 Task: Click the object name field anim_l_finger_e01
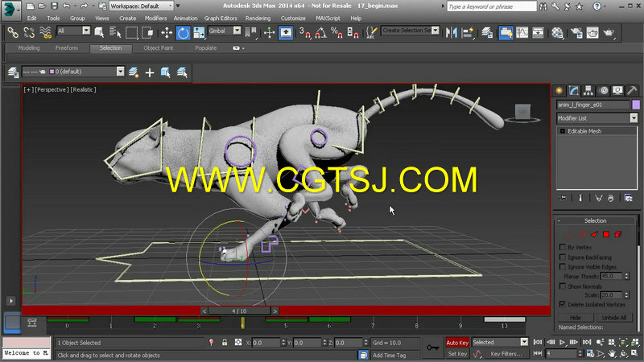coord(593,105)
